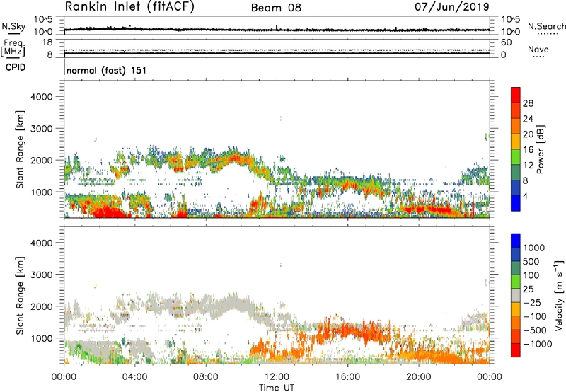Click the "4" power colorbar label
Screen dimensions: 566x392
tap(525, 196)
